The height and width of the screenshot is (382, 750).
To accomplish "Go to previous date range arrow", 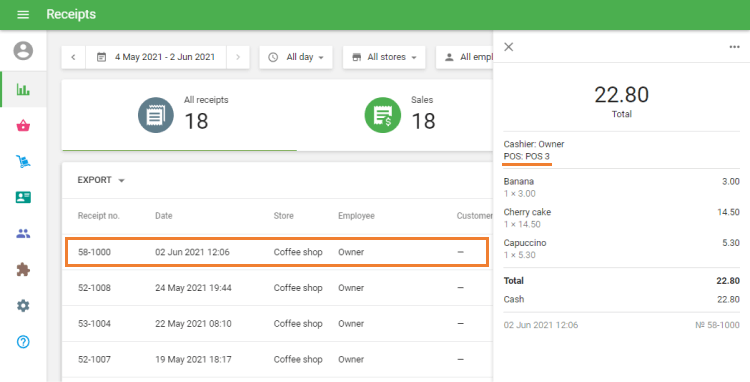I will (73, 57).
